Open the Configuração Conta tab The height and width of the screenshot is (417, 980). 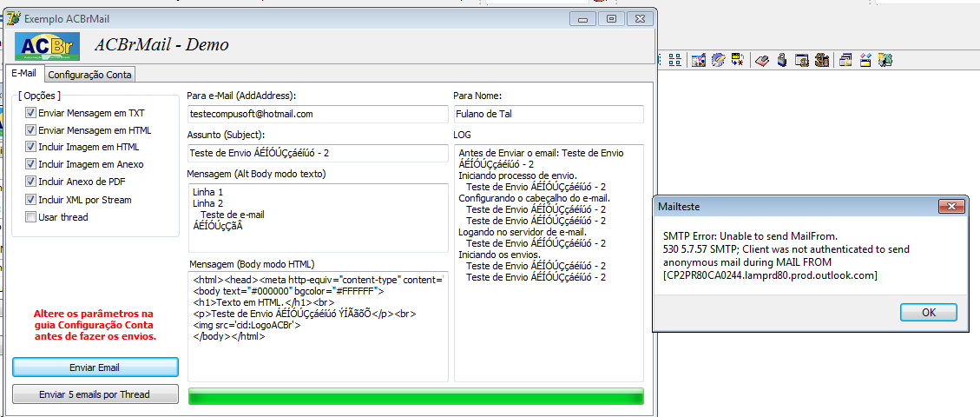click(x=90, y=75)
